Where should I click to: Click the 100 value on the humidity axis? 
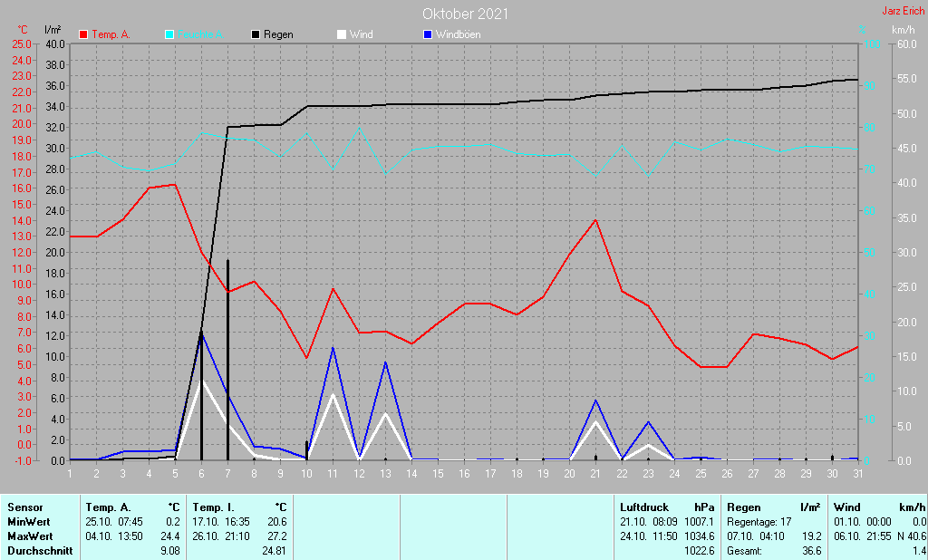pyautogui.click(x=873, y=43)
